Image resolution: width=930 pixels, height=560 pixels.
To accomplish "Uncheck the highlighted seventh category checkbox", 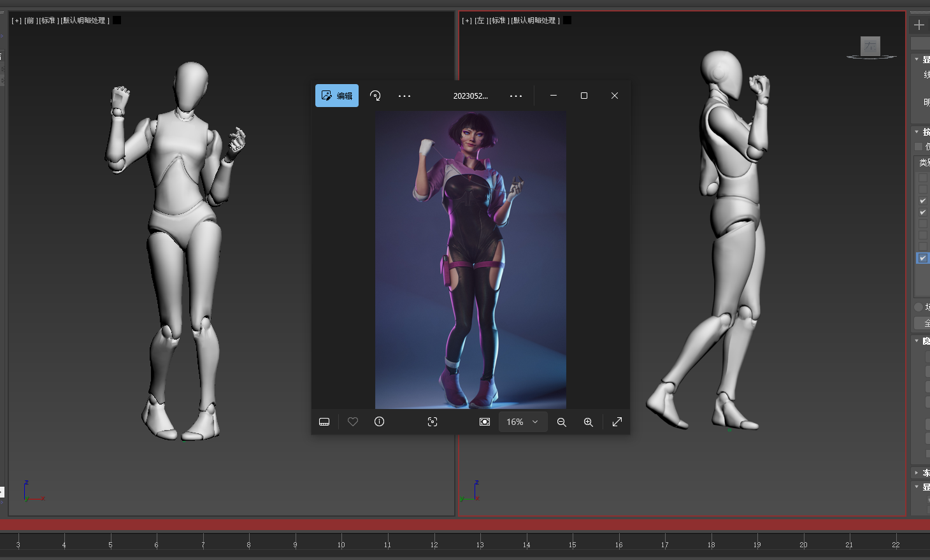I will (923, 258).
